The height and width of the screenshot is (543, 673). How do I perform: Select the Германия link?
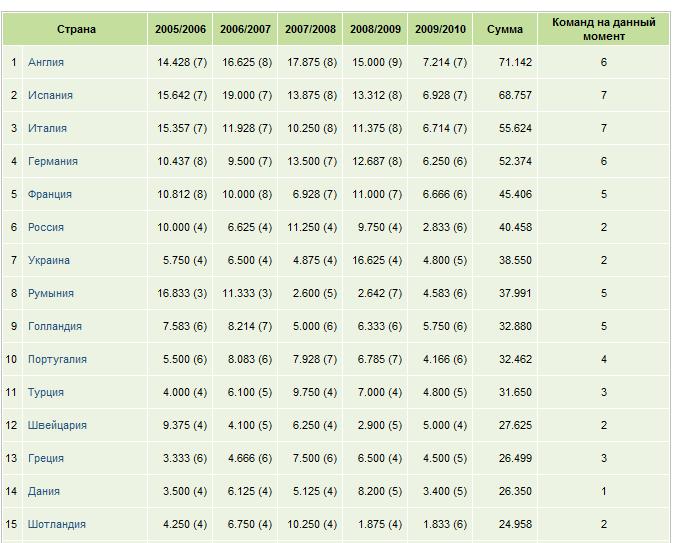53,161
